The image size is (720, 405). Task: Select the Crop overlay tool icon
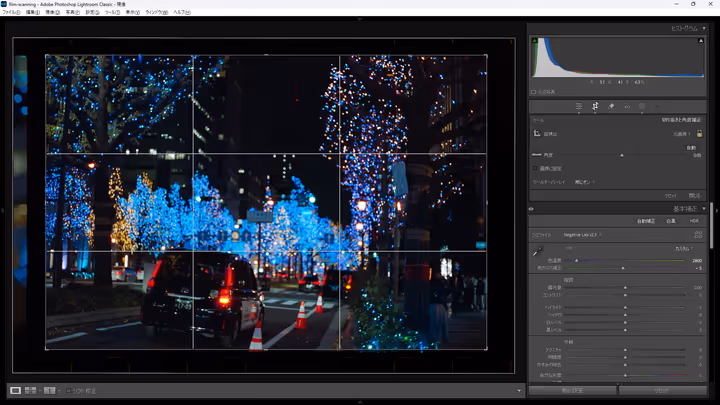click(x=595, y=106)
